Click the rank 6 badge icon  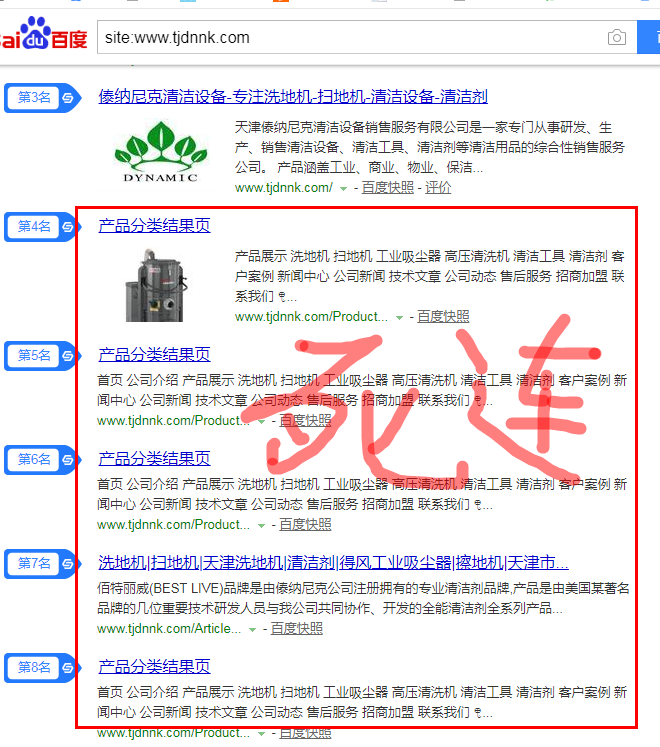[43, 459]
